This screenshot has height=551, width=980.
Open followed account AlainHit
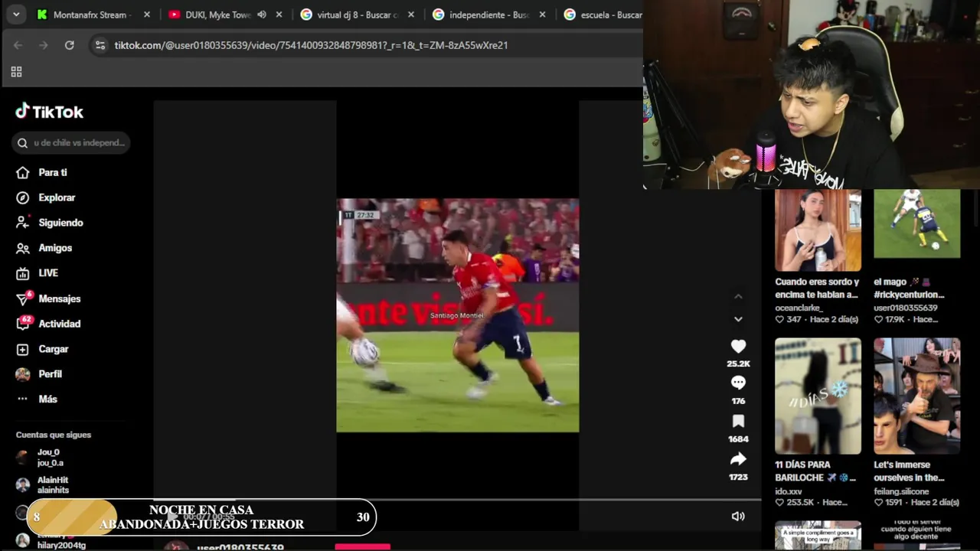(43, 485)
